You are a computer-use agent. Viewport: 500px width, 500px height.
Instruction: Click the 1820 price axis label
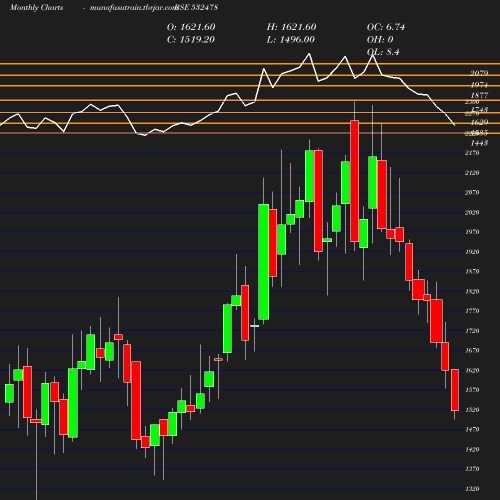472,291
